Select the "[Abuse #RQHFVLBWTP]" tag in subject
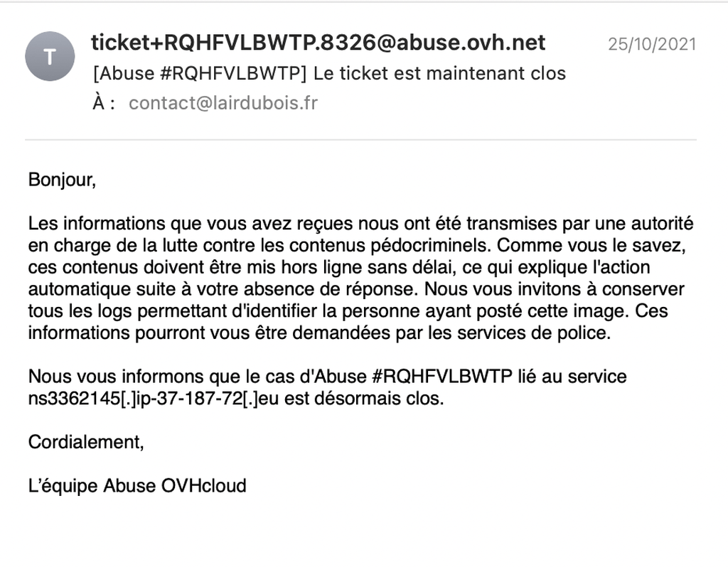The width and height of the screenshot is (728, 567). click(x=200, y=73)
